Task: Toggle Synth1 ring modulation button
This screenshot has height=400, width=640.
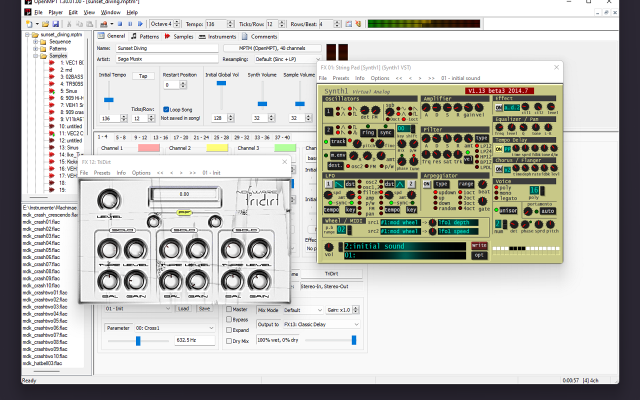Action: 368,133
